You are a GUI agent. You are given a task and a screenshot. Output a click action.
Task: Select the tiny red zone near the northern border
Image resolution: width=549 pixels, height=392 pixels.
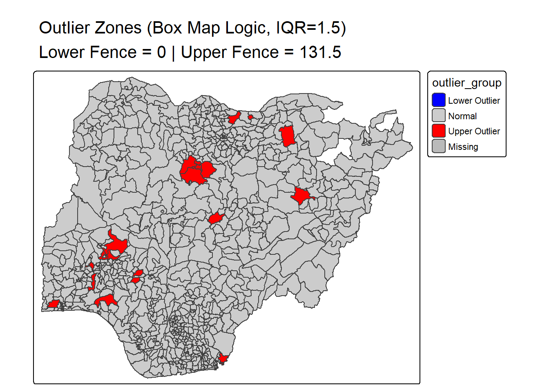(x=250, y=117)
